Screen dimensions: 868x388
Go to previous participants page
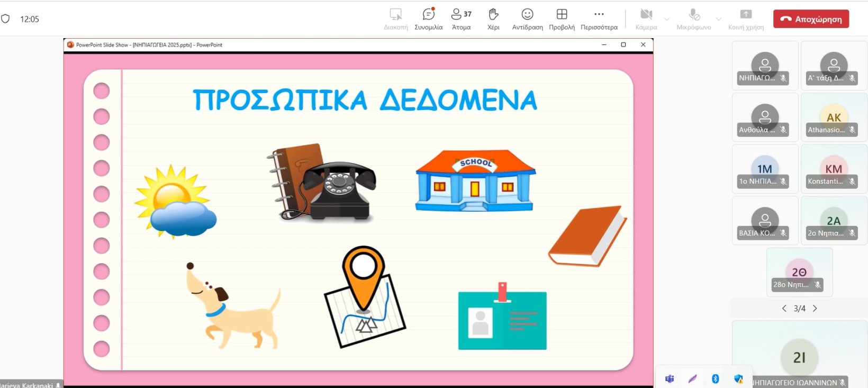[784, 309]
